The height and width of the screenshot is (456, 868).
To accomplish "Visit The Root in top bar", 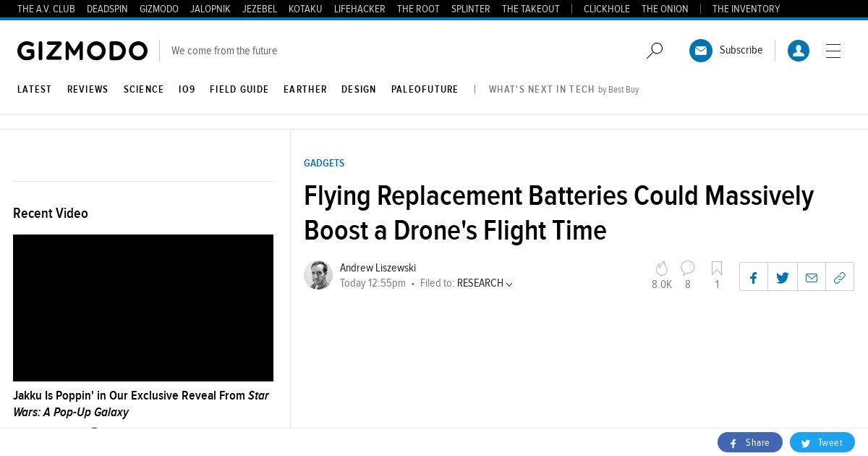I will [418, 9].
